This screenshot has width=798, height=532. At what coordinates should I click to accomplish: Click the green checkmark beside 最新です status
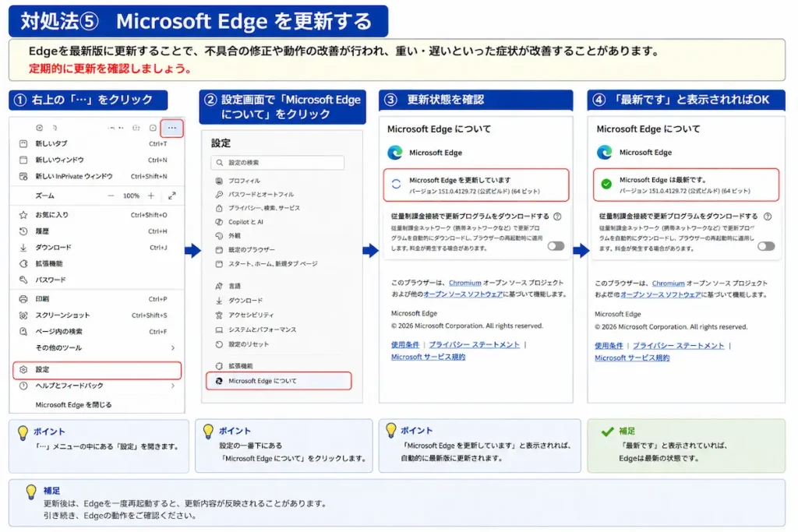pyautogui.click(x=606, y=184)
